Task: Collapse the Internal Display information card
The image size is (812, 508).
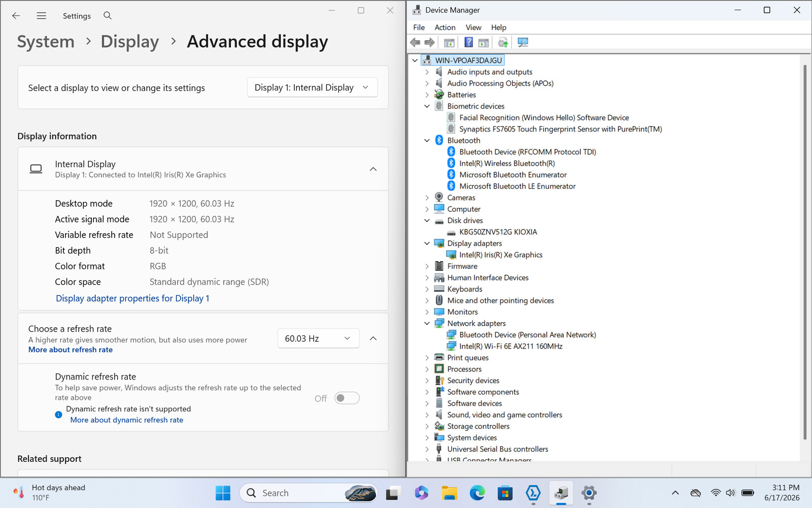Action: [x=373, y=169]
